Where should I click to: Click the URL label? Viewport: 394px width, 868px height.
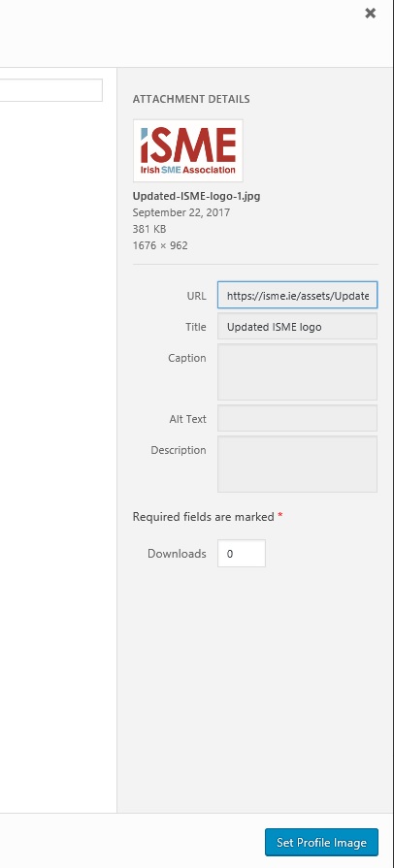197,296
